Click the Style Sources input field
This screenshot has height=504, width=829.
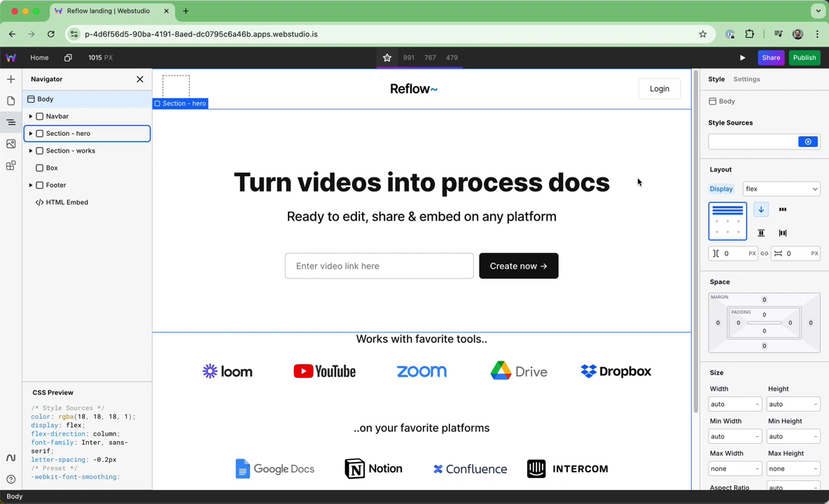pos(753,141)
